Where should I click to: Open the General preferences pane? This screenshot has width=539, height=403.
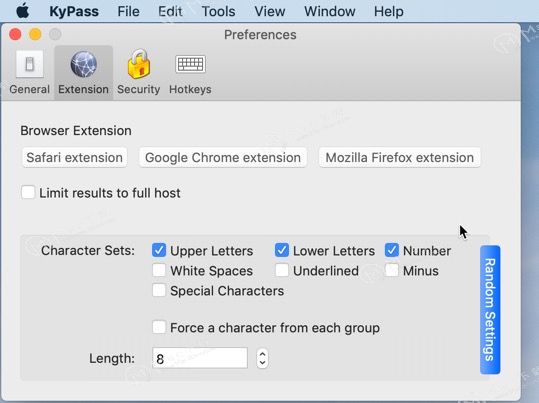point(30,73)
